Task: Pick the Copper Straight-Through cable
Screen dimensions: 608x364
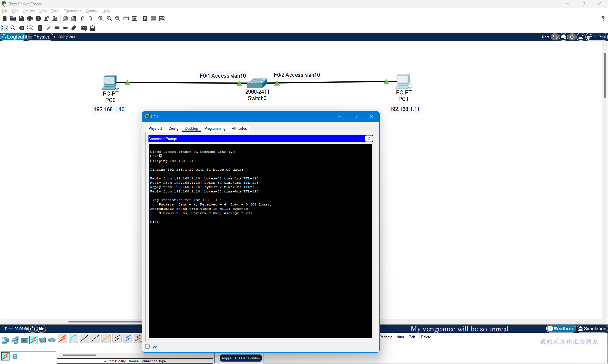Action: tap(84, 338)
